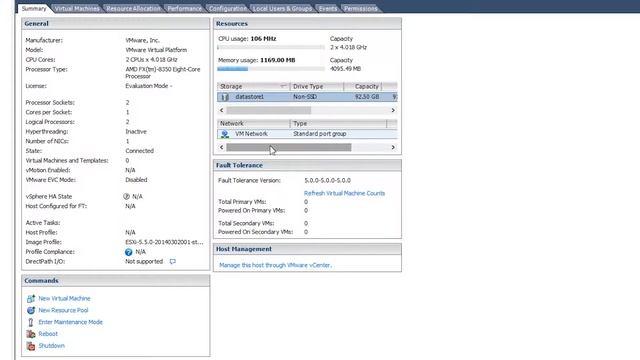The image size is (640, 360).
Task: Open the Resource Allocation tab
Action: [133, 8]
